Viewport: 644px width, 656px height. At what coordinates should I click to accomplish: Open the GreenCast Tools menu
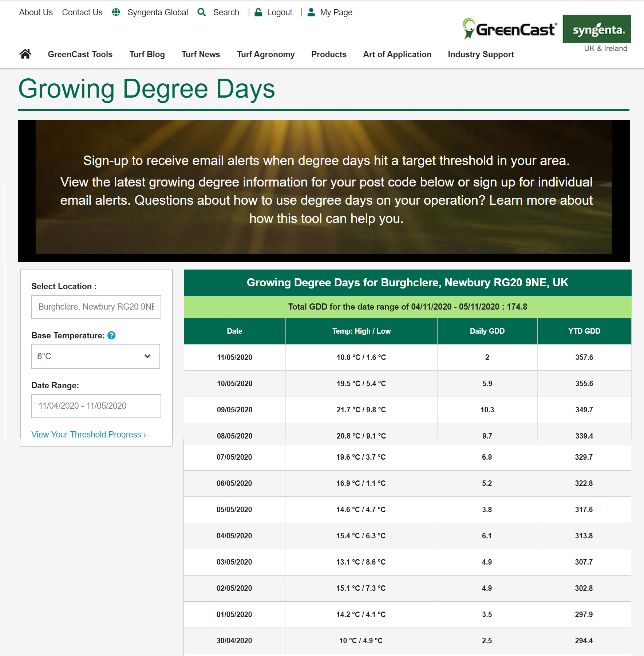point(80,54)
